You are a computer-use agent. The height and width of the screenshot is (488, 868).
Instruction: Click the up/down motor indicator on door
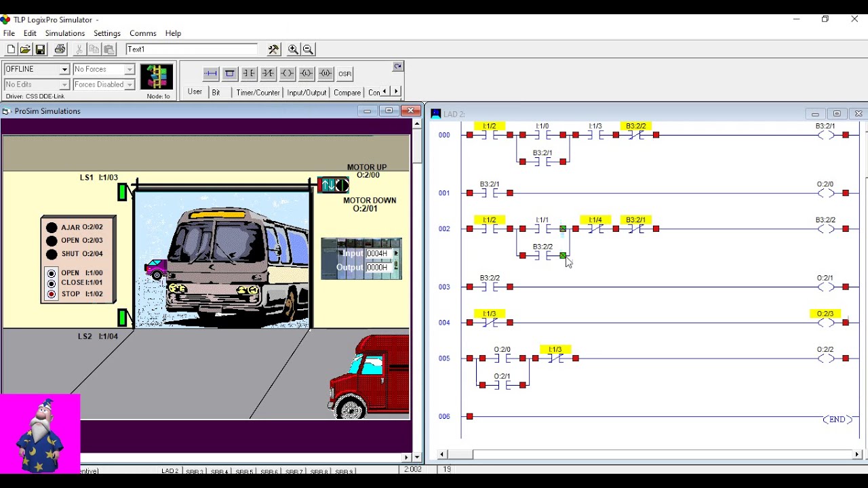[x=333, y=184]
